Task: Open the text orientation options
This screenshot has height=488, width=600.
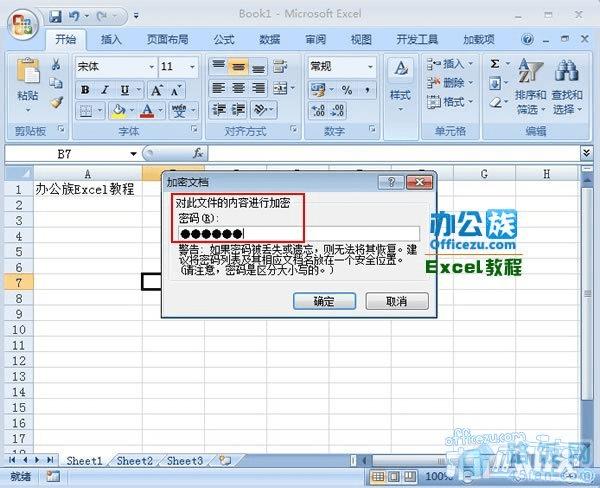Action: [x=263, y=110]
